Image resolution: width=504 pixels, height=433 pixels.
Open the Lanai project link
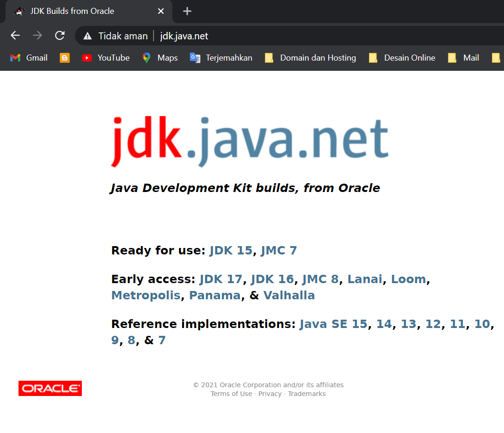click(x=365, y=279)
